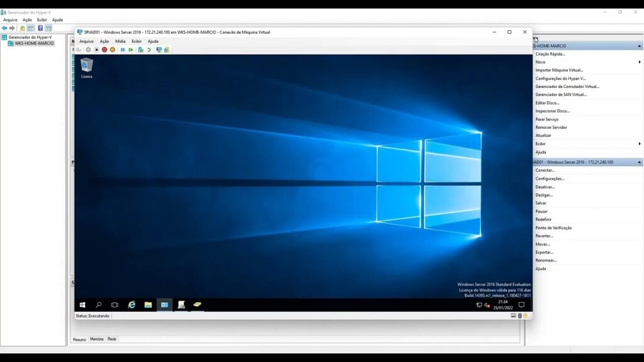Open Exibir menu in Hyper-V Manager

click(x=42, y=19)
